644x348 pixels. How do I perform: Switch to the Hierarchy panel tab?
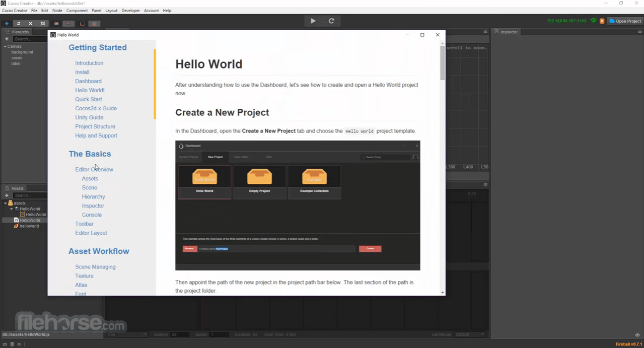point(17,32)
